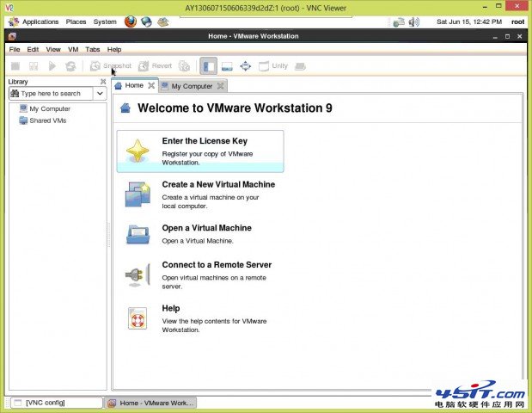This screenshot has height=413, width=532.
Task: Click the new virtual machine icon
Action: 138,194
